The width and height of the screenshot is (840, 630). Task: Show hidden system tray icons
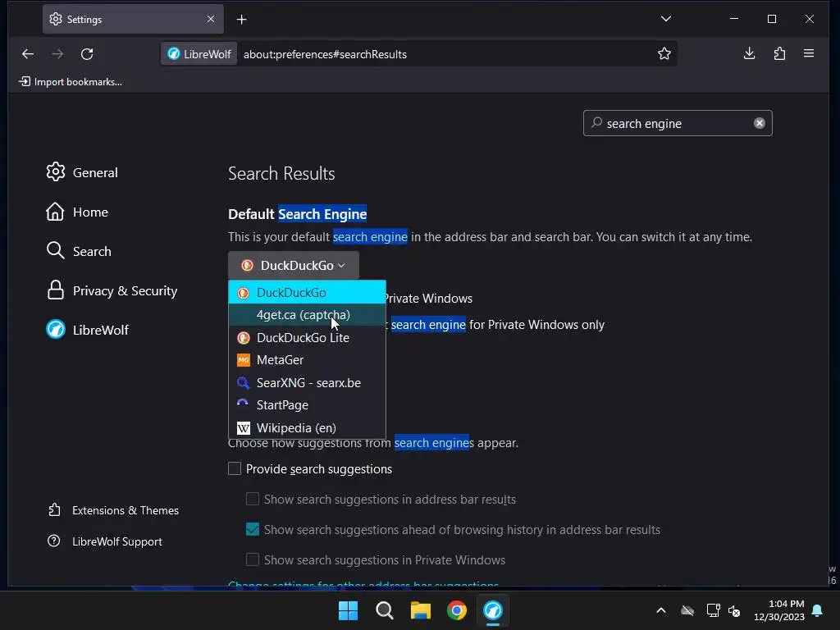(x=661, y=610)
